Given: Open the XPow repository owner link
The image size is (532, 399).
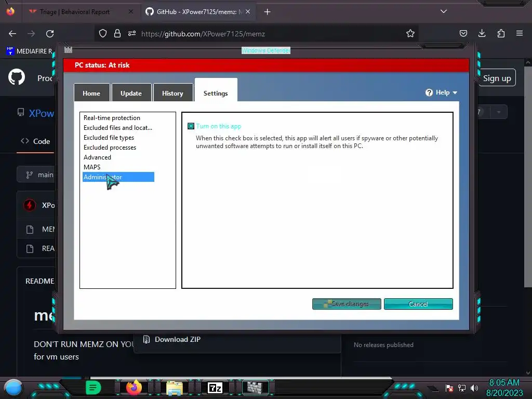Looking at the screenshot, I should (x=42, y=113).
